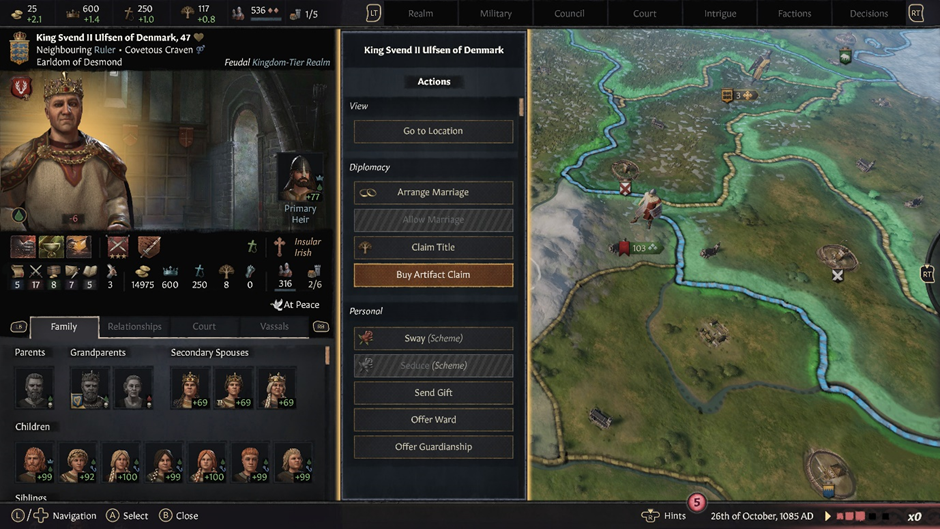Image resolution: width=940 pixels, height=529 pixels.
Task: Open the Intrigue menu
Action: click(x=719, y=13)
